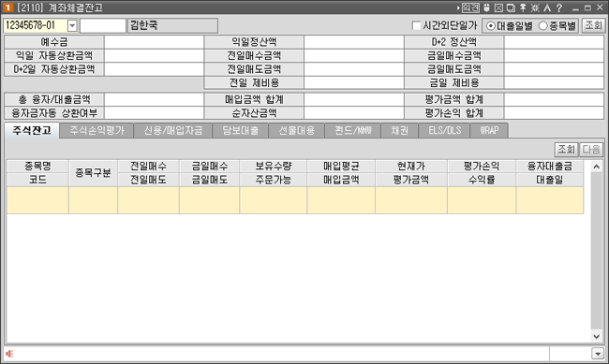The width and height of the screenshot is (609, 364).
Task: Click the 현재가 column header
Action: pyautogui.click(x=411, y=167)
